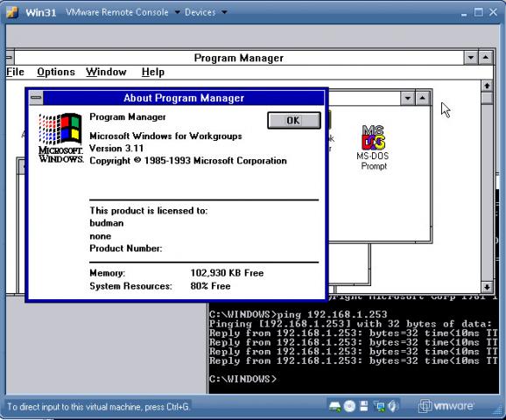The image size is (506, 420).
Task: Open the About dialog control menu box
Action: [x=36, y=98]
